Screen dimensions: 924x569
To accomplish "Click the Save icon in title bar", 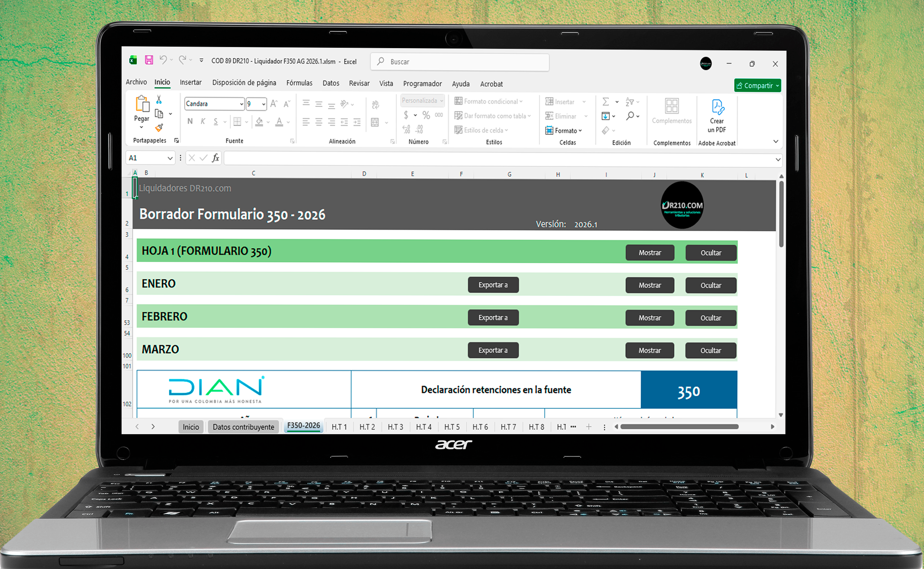I will click(149, 60).
